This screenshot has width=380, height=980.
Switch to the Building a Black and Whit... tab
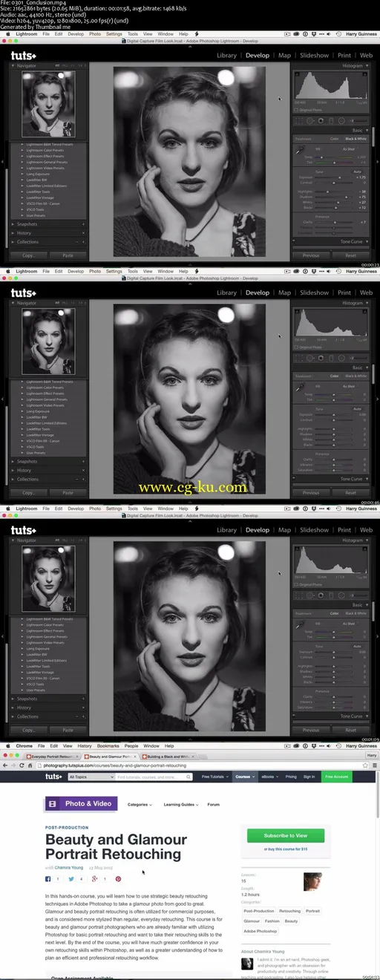[171, 756]
